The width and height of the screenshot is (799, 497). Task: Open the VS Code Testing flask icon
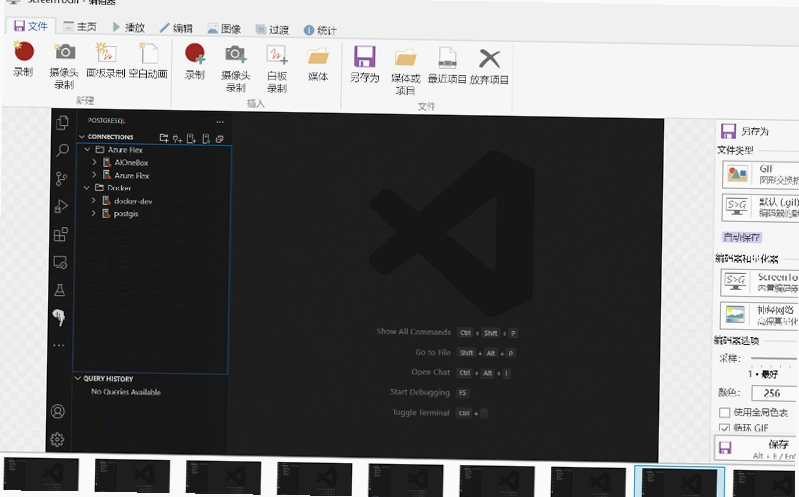coord(60,290)
